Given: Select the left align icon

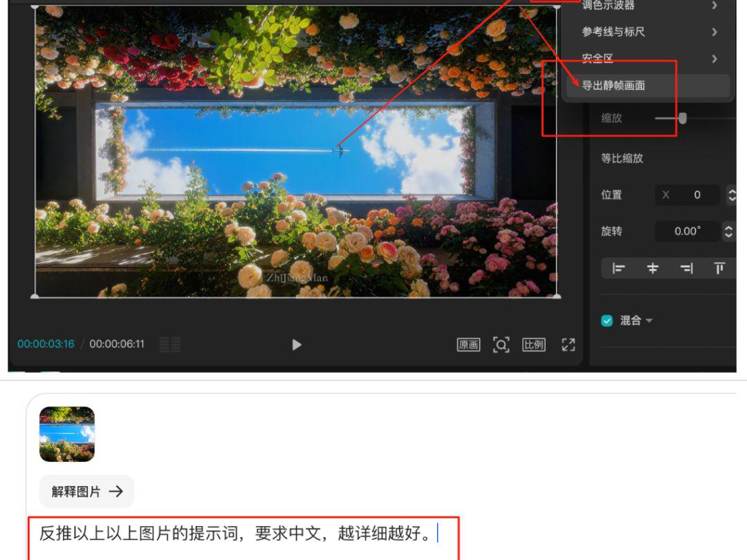Looking at the screenshot, I should pos(620,268).
